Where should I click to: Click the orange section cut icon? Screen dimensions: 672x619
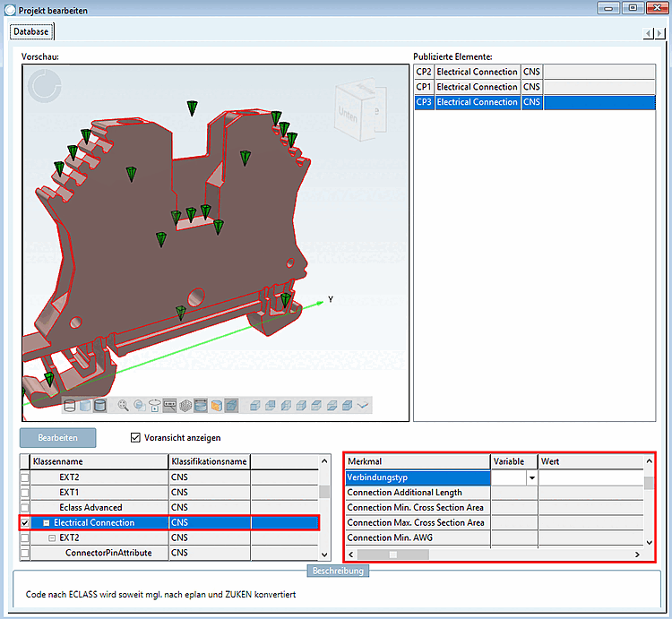pos(216,405)
